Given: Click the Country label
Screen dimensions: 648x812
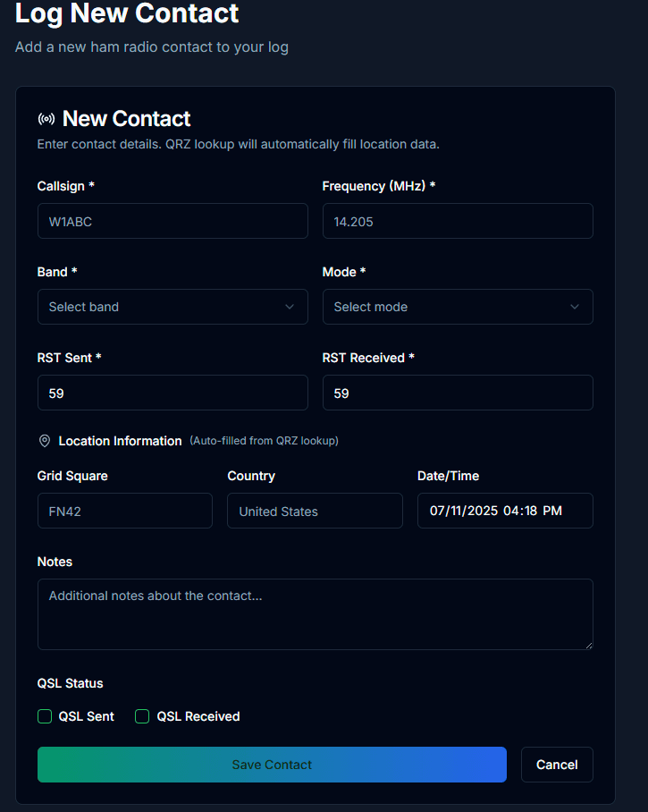Looking at the screenshot, I should [251, 476].
